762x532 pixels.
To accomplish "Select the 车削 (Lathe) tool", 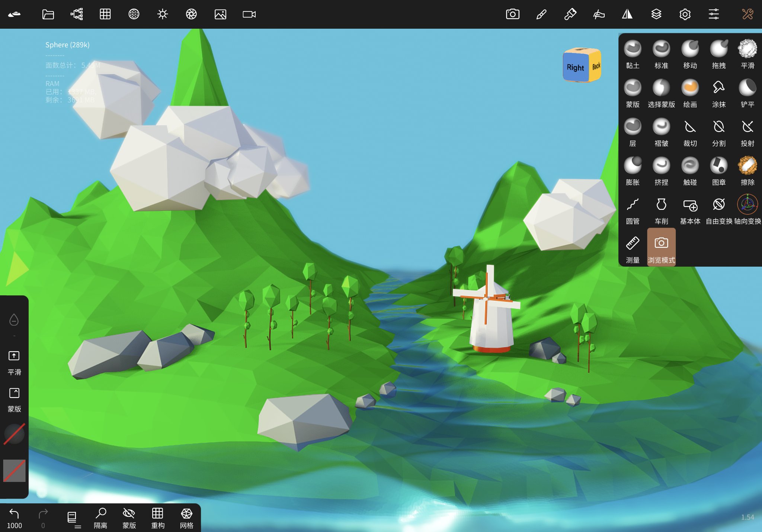I will [x=661, y=210].
